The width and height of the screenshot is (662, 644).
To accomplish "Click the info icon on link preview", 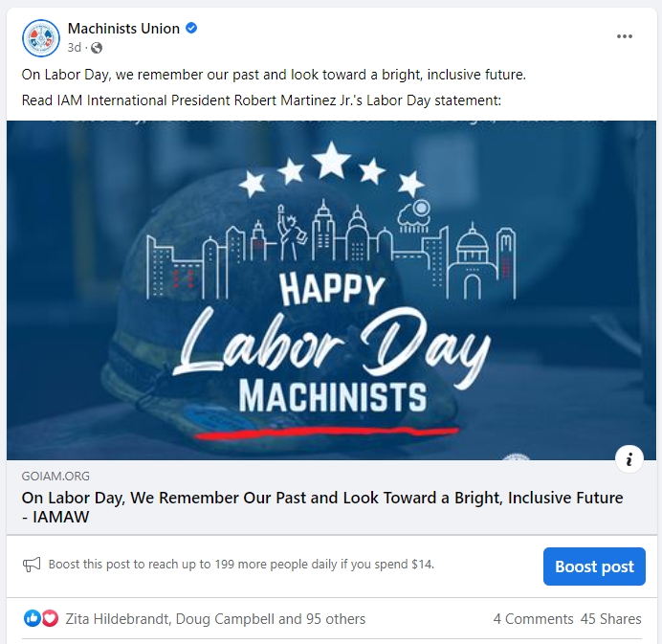I will tap(629, 458).
